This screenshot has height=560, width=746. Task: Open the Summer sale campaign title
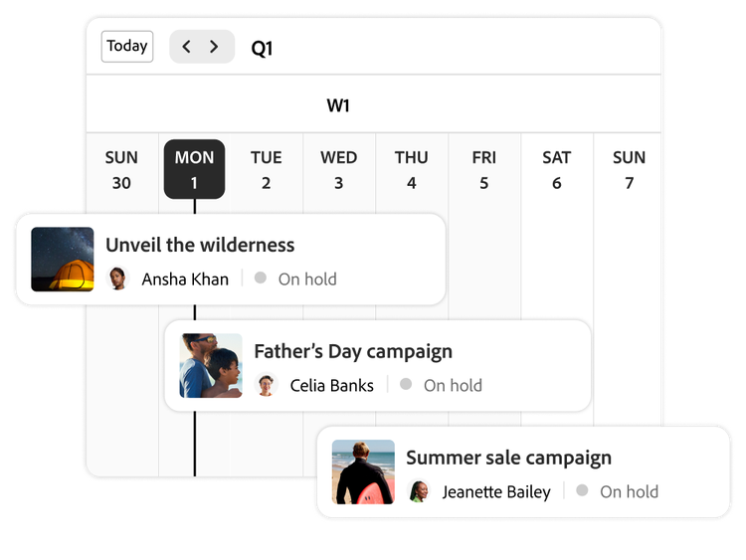coord(508,458)
